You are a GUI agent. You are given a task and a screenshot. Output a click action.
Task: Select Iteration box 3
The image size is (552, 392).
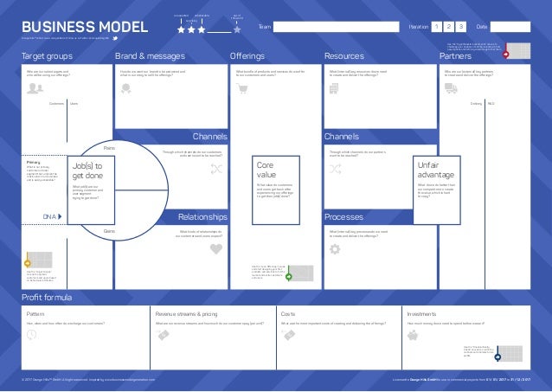pos(460,27)
